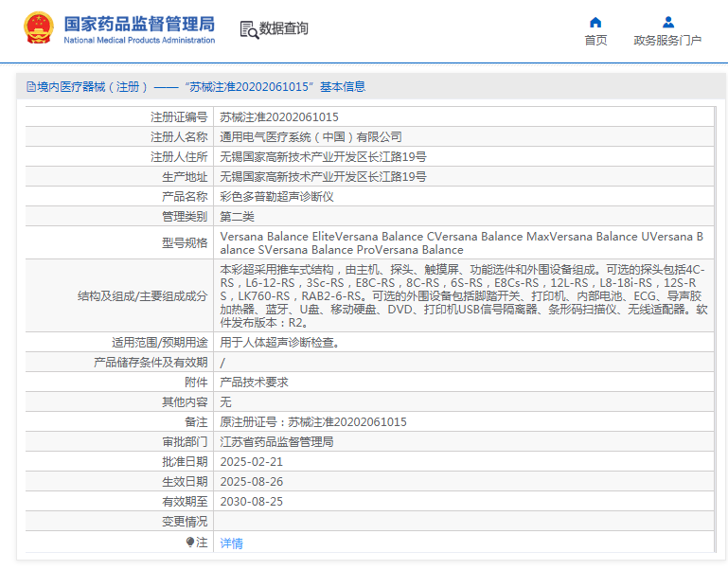
Task: Click the 其他内容 value 无
Action: [225, 402]
